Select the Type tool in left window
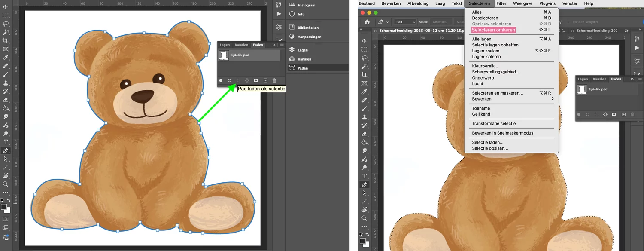Viewport: 644px width, 251px height. tap(6, 142)
